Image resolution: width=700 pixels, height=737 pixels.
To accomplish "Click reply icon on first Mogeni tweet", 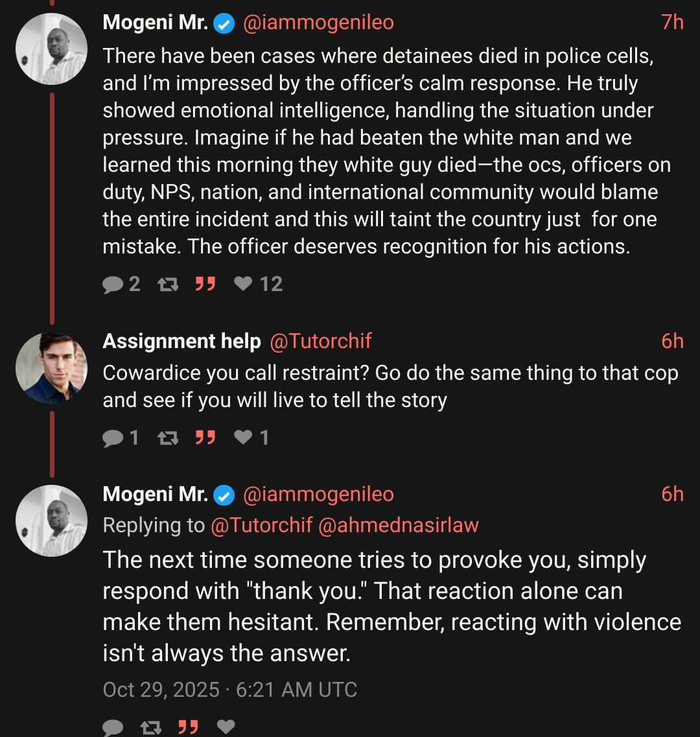I will click(x=113, y=284).
